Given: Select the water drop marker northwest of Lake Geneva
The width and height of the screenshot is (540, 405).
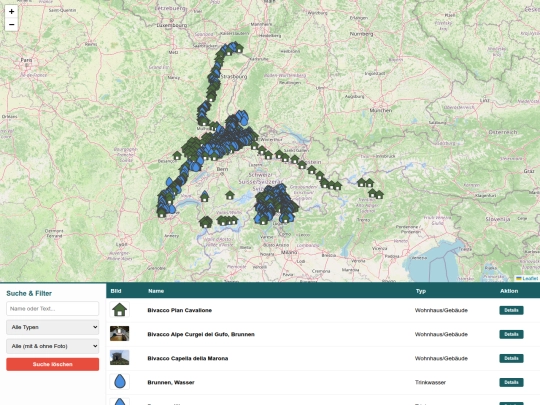Looking at the screenshot, I should (169, 182).
